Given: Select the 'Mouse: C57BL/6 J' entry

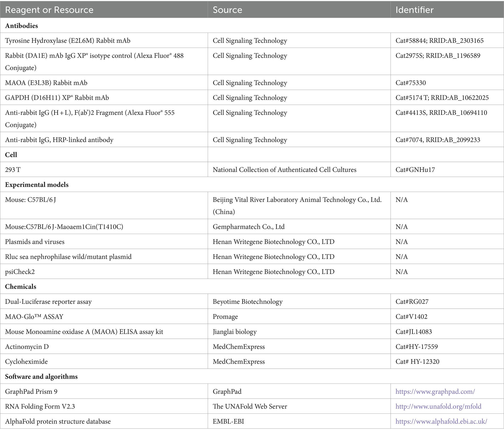Looking at the screenshot, I should coord(30,200).
